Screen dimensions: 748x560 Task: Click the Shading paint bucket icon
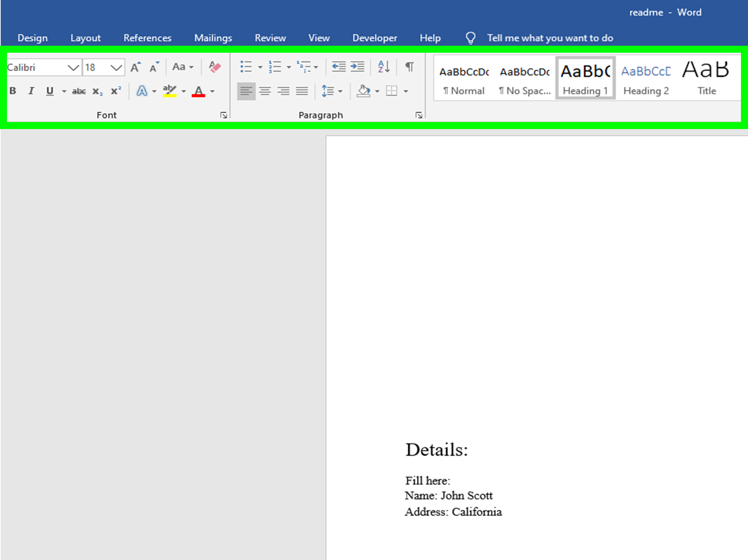364,91
